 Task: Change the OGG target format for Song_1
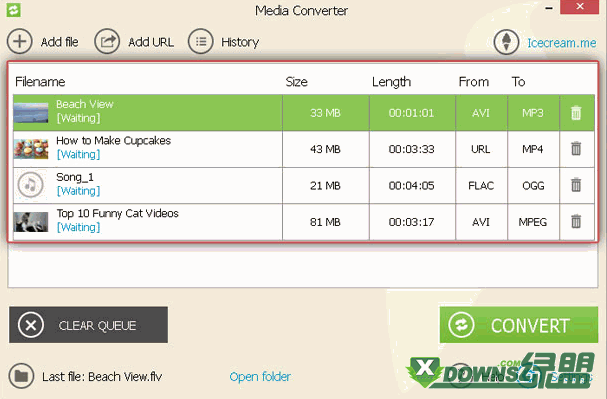pyautogui.click(x=533, y=186)
